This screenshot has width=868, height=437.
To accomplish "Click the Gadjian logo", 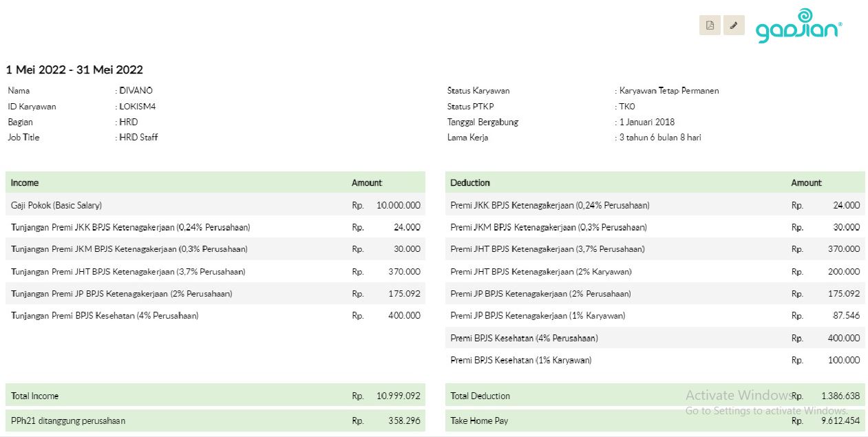I will coord(798,27).
